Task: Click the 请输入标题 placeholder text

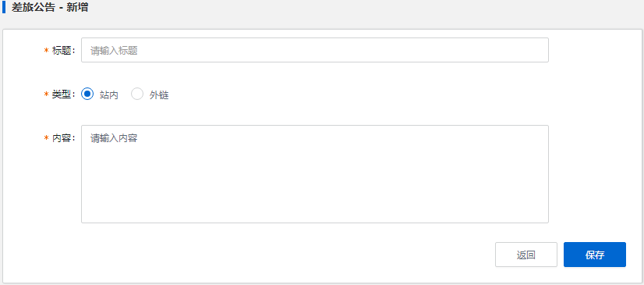Action: click(114, 51)
